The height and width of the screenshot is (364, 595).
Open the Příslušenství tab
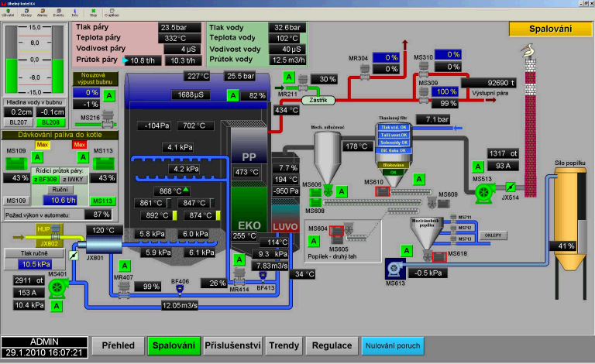click(233, 345)
